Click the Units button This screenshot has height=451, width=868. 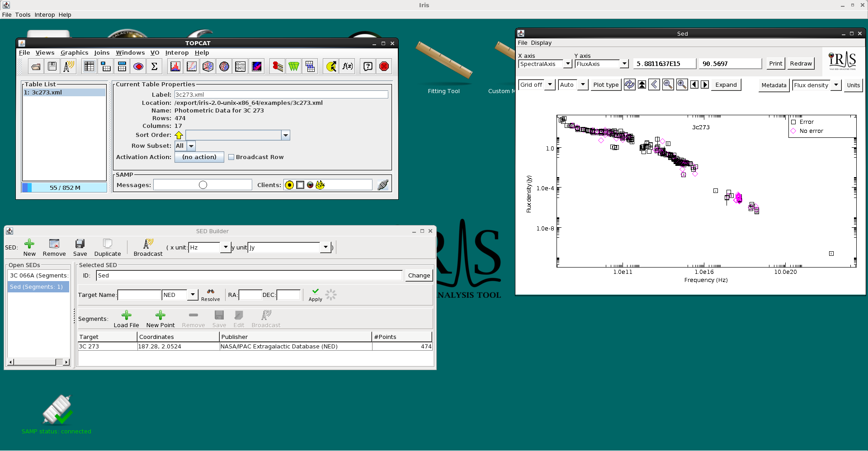pyautogui.click(x=853, y=85)
